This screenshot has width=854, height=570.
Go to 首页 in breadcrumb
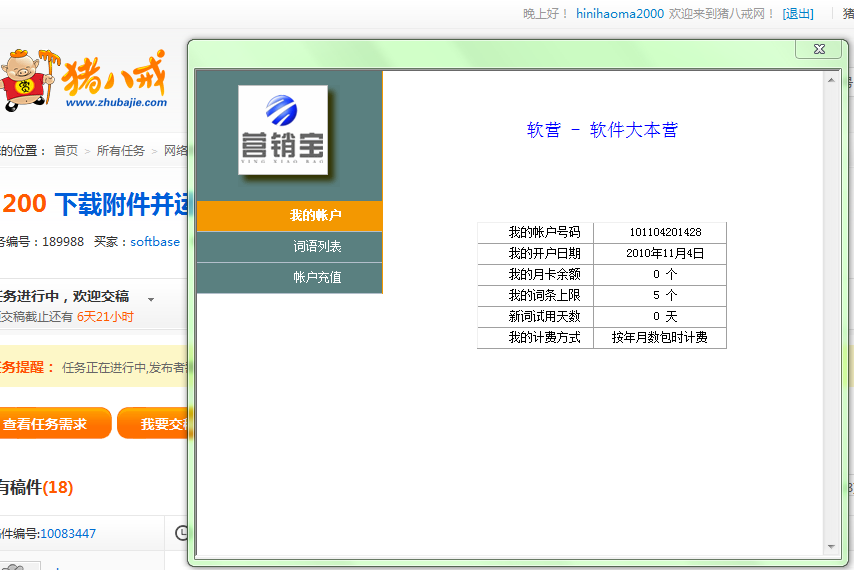66,151
